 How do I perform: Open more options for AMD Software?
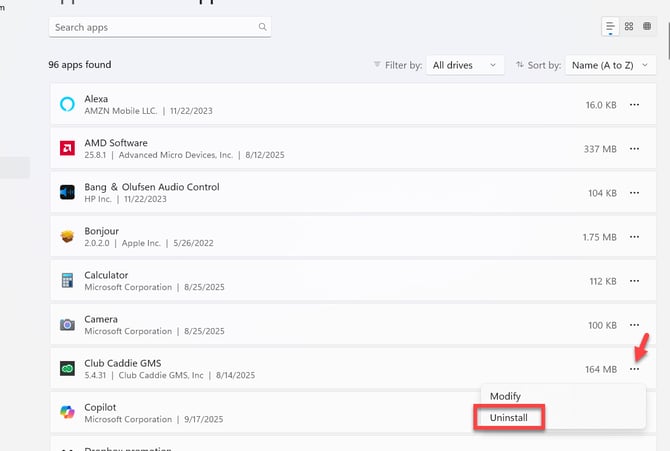point(634,148)
